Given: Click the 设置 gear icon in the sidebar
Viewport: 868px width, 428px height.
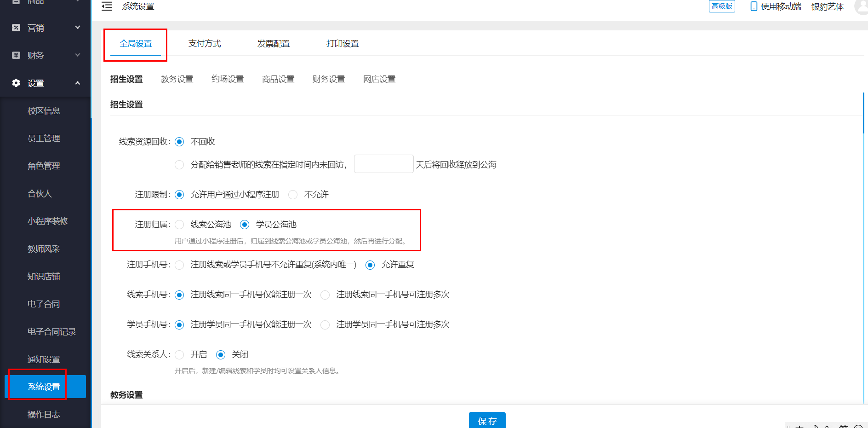Looking at the screenshot, I should click(x=16, y=83).
